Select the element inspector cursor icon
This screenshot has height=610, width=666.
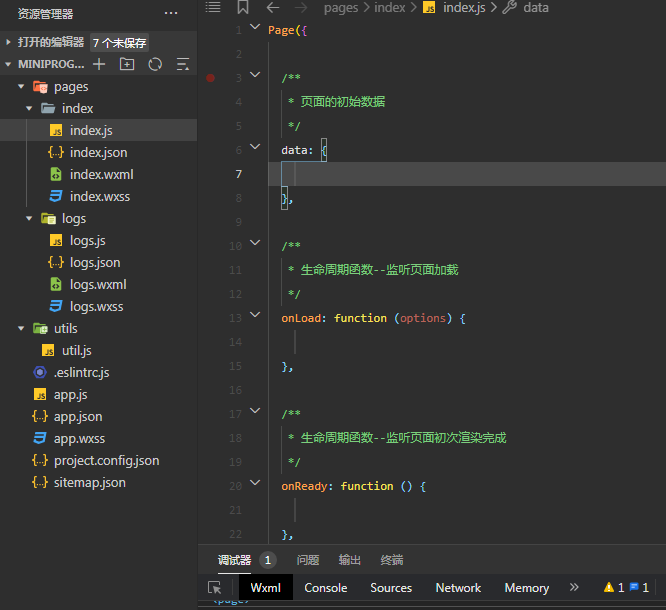pos(215,587)
